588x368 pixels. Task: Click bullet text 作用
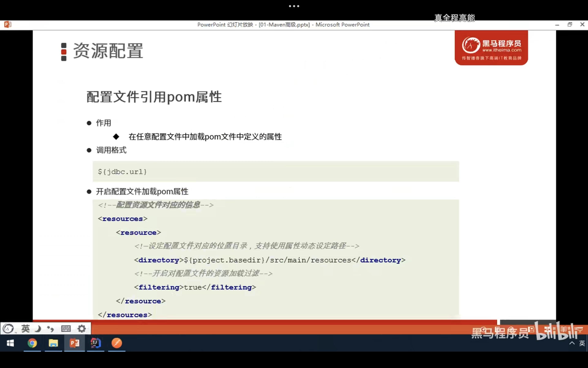(x=104, y=123)
